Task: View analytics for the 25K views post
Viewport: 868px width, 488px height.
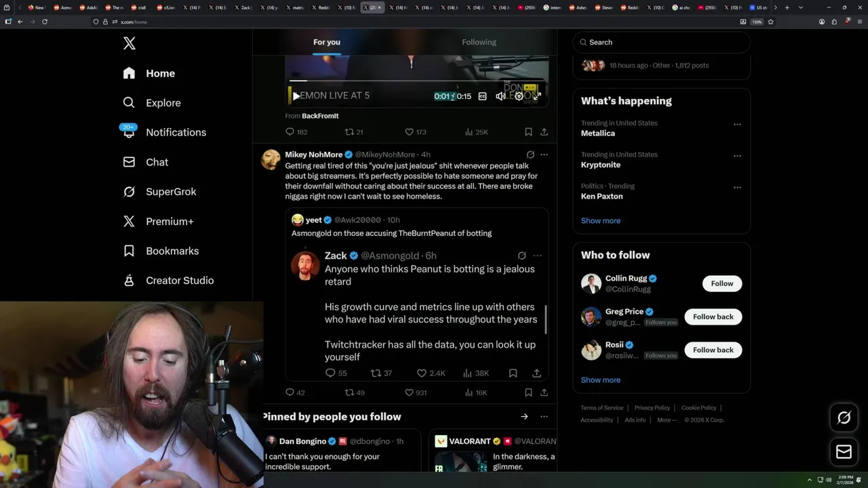Action: tap(476, 132)
